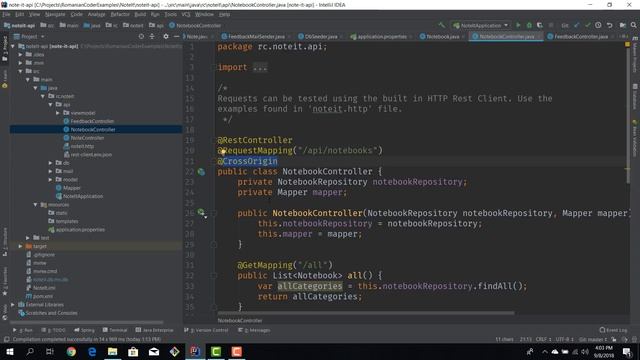
Task: Open Edge browser from the taskbar
Action: point(92,351)
